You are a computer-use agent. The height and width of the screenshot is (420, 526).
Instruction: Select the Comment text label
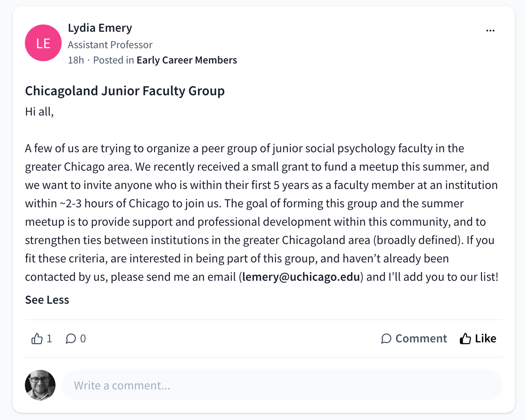[421, 339]
